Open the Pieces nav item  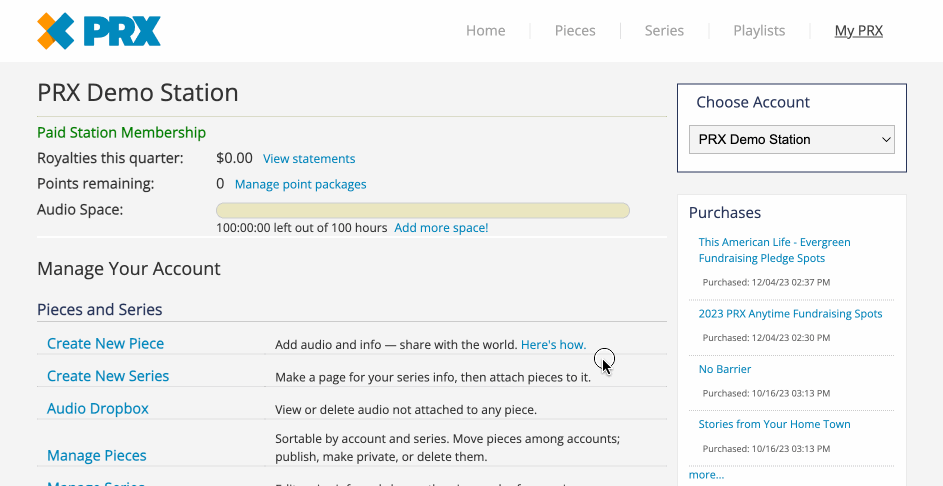coord(575,31)
